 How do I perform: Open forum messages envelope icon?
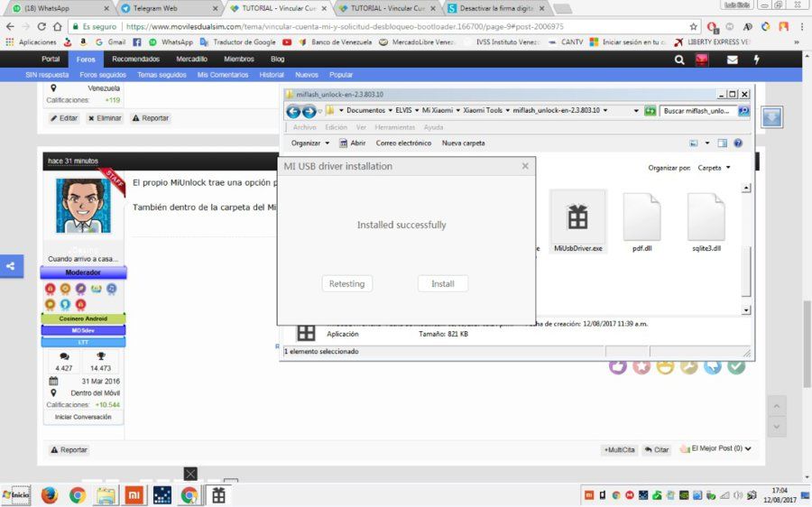[x=733, y=60]
